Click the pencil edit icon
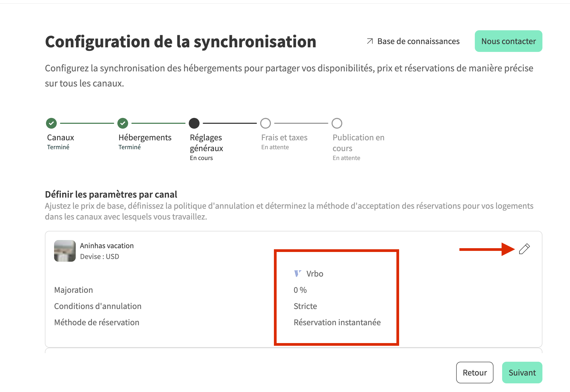Image resolution: width=570 pixels, height=392 pixels. [524, 249]
